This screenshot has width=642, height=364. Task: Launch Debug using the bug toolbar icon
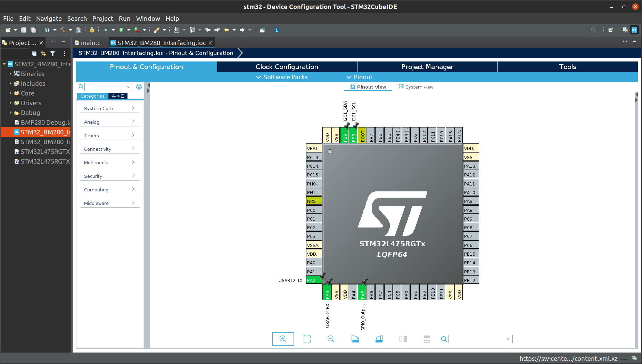click(106, 30)
